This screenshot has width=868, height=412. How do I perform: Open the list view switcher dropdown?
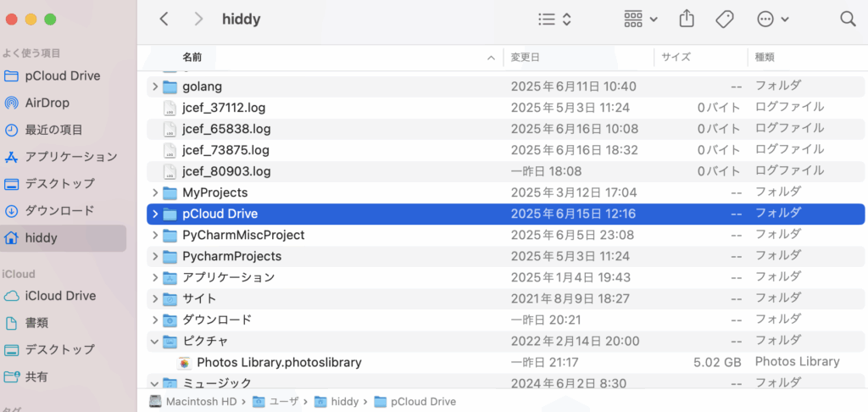pos(554,19)
